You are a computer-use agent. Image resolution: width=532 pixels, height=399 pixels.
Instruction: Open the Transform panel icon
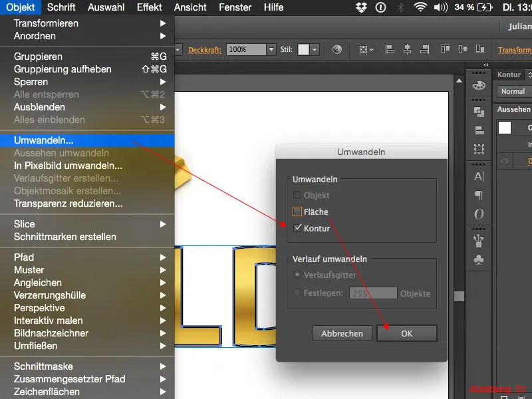479,149
